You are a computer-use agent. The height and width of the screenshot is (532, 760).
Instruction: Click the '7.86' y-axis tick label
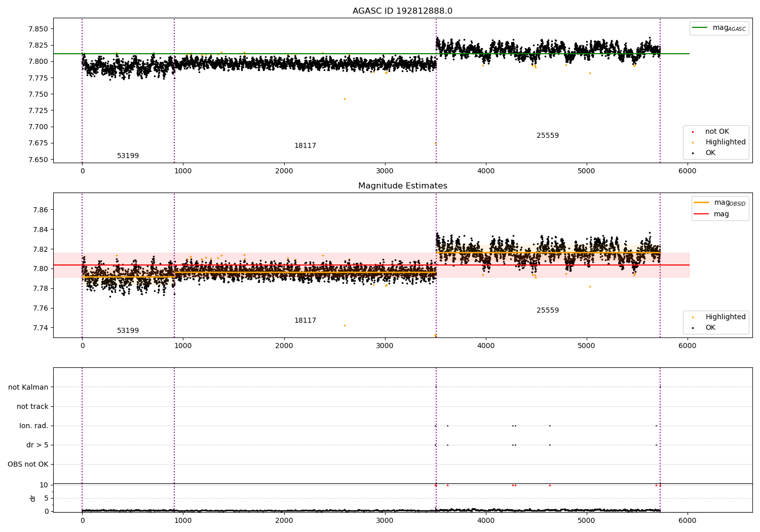point(40,210)
